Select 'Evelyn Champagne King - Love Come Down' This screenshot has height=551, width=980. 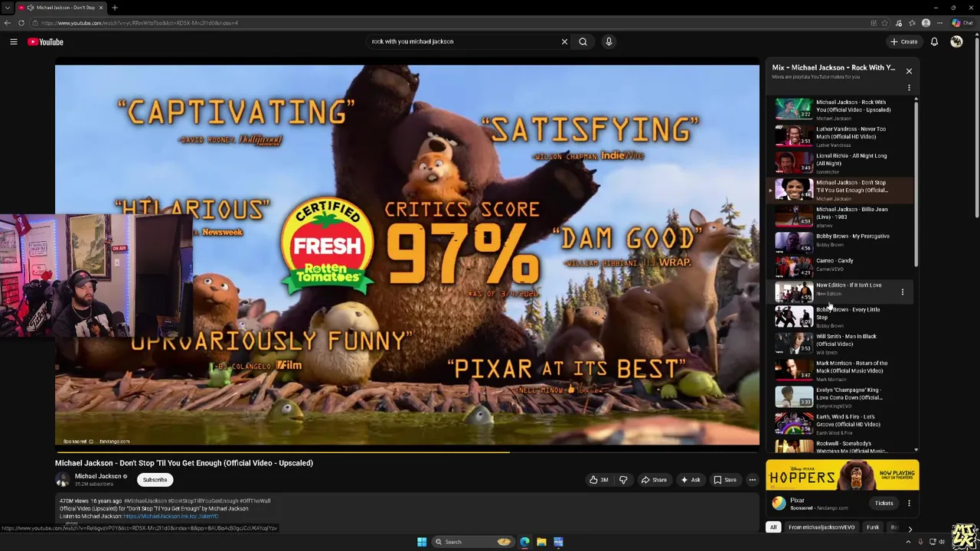[x=842, y=396]
